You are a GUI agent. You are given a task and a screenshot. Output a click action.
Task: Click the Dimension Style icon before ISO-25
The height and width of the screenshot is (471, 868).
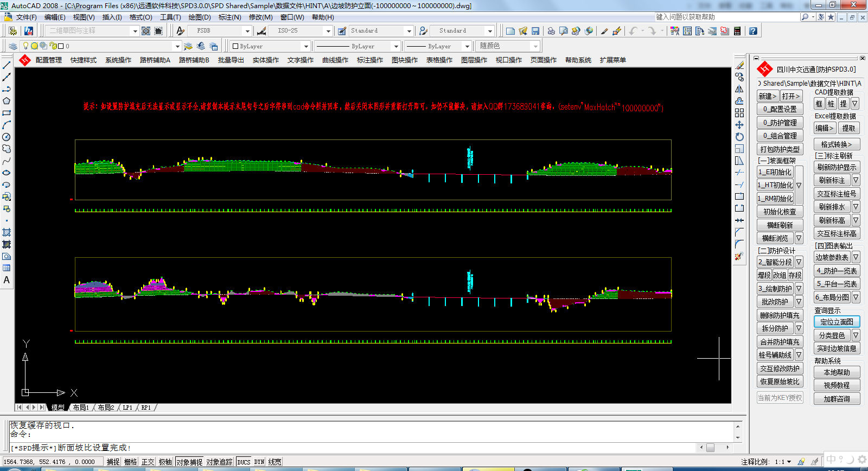point(261,31)
